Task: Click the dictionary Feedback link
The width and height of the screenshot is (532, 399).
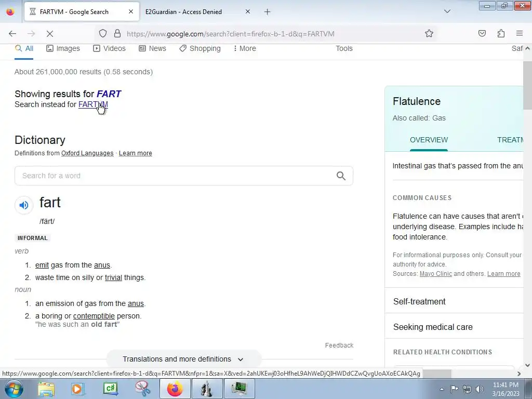Action: [339, 345]
